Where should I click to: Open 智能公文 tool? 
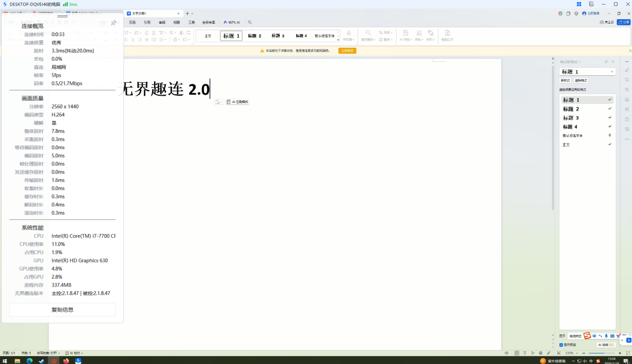[x=447, y=36]
